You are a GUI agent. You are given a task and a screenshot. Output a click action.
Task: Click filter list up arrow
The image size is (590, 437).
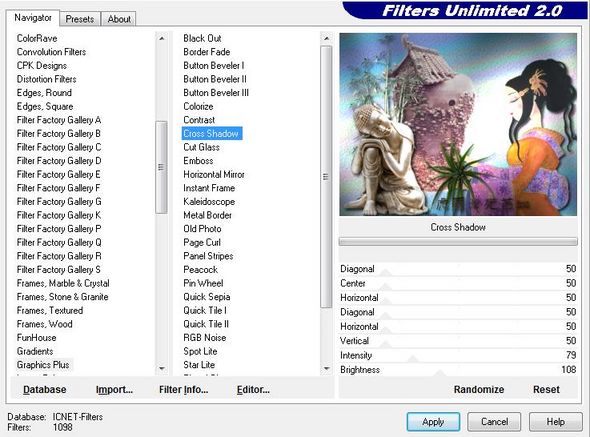(326, 38)
